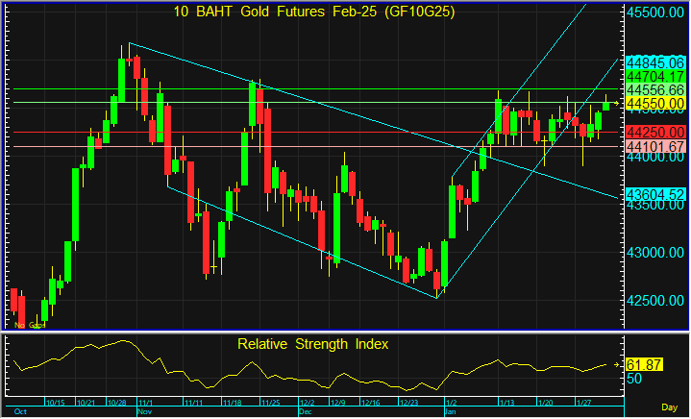Click the chart title 10 BAHT Gold Futures
The width and height of the screenshot is (691, 419).
pos(311,11)
